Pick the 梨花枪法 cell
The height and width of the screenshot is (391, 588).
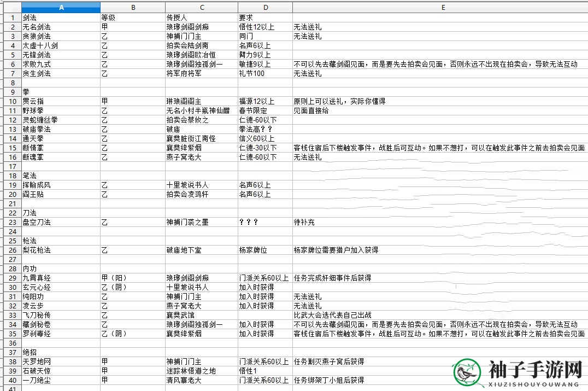(61, 250)
